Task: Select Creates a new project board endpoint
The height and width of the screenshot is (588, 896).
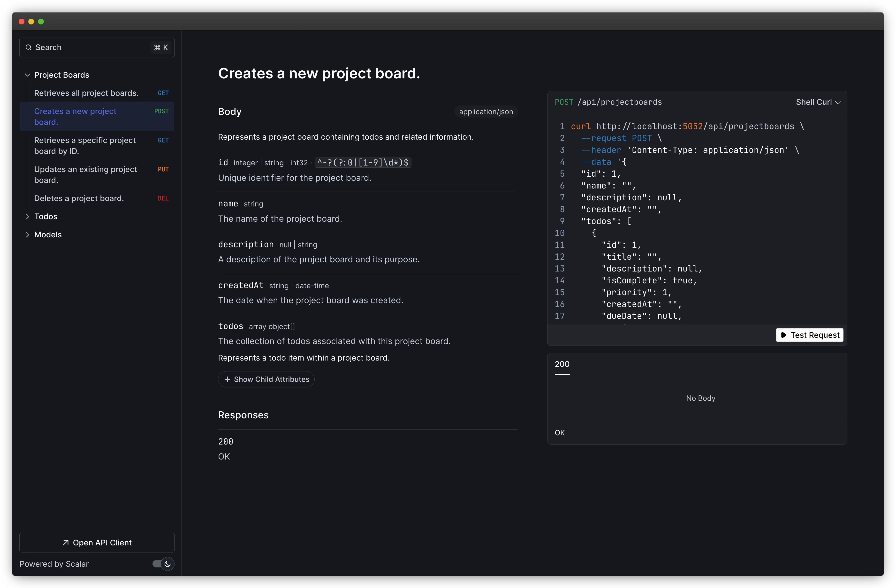Action: [x=97, y=117]
